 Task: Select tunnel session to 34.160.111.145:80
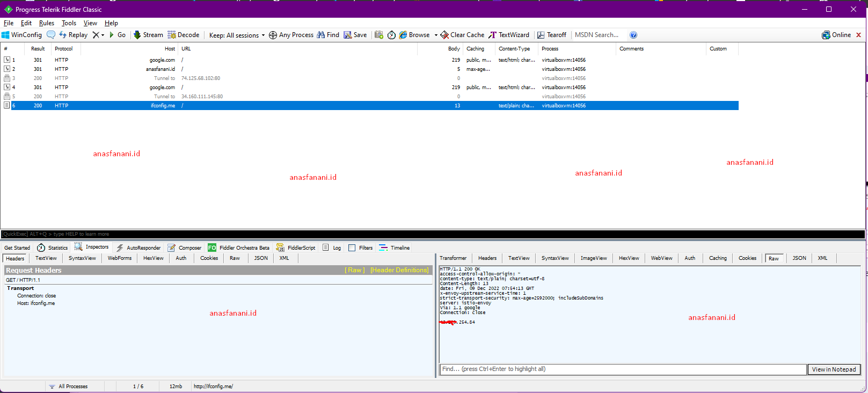[369, 97]
